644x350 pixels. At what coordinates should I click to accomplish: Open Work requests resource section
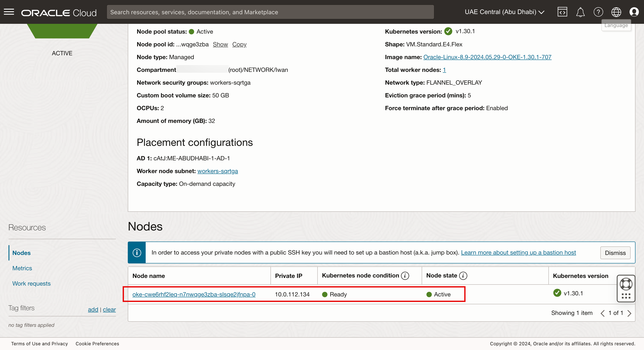[31, 283]
